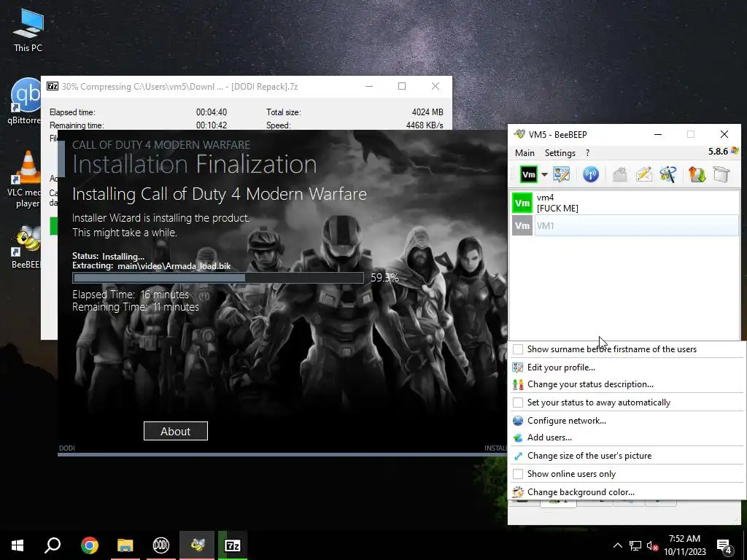Image resolution: width=747 pixels, height=560 pixels.
Task: Expand hidden system tray icons chevron
Action: [617, 545]
